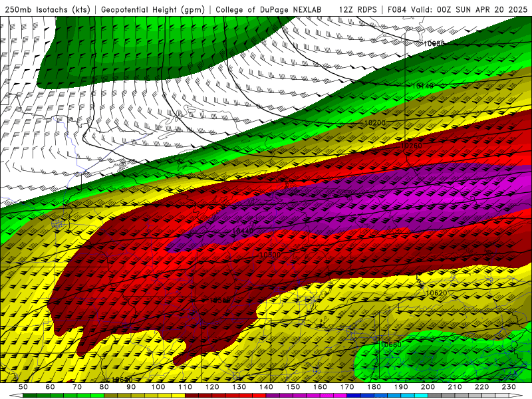The image size is (532, 399).
Task: Click the 230 tick label on color scale
Action: pos(509,387)
